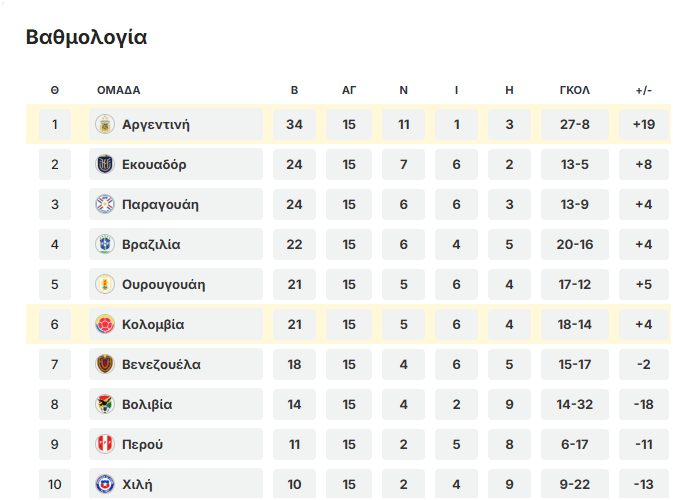This screenshot has height=500, width=673.
Task: Click the ΟΜΑΔΑ column header
Action: pyautogui.click(x=118, y=90)
